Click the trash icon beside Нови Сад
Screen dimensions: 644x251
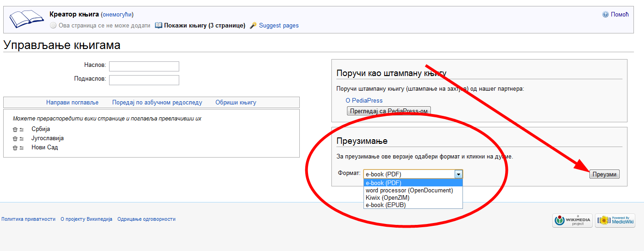15,148
